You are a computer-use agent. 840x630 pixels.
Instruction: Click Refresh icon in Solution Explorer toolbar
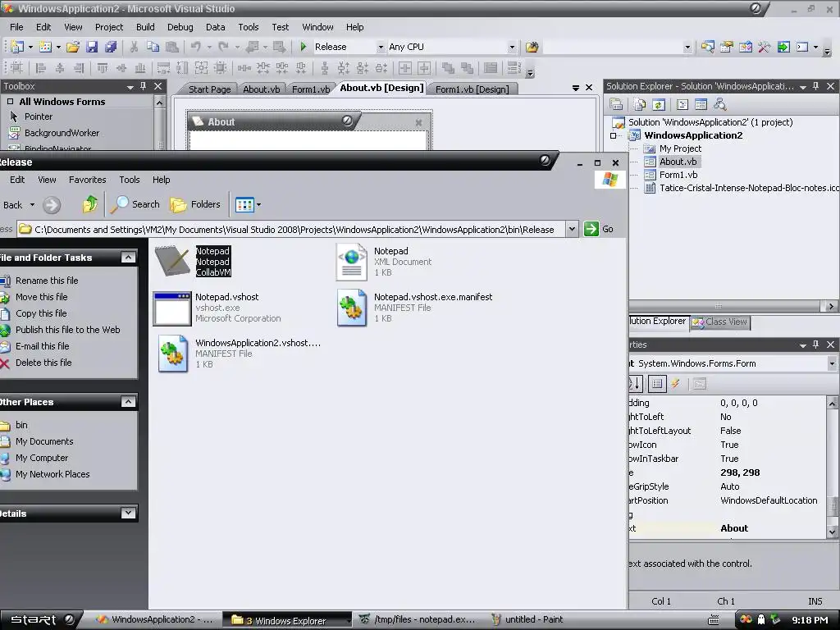pyautogui.click(x=659, y=104)
